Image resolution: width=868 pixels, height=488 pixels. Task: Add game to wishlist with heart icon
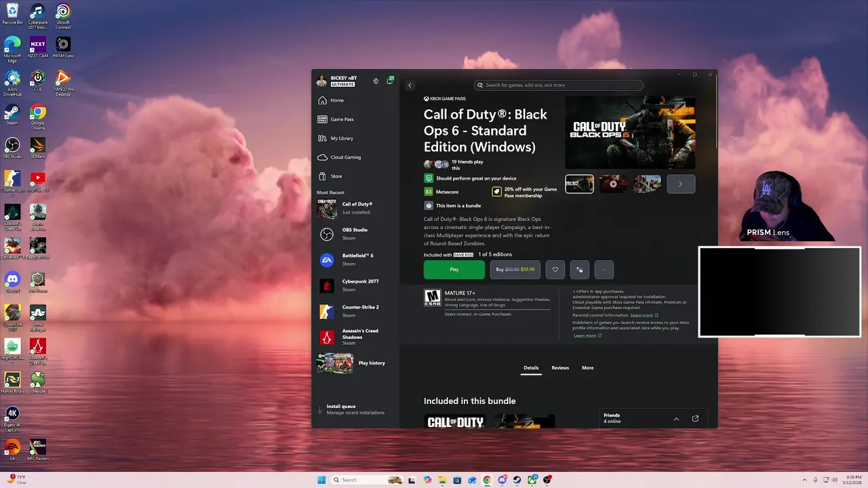(555, 270)
